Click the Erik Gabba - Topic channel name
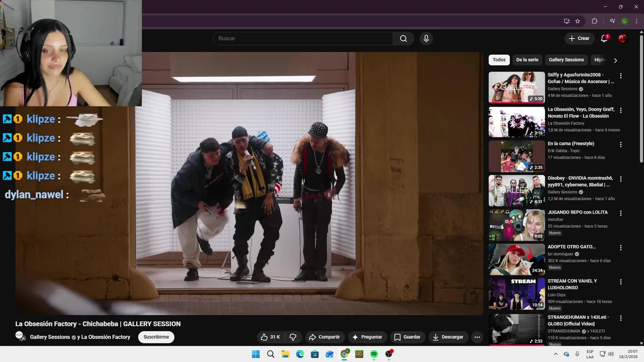Viewport: 644px width, 362px height. 564,151
